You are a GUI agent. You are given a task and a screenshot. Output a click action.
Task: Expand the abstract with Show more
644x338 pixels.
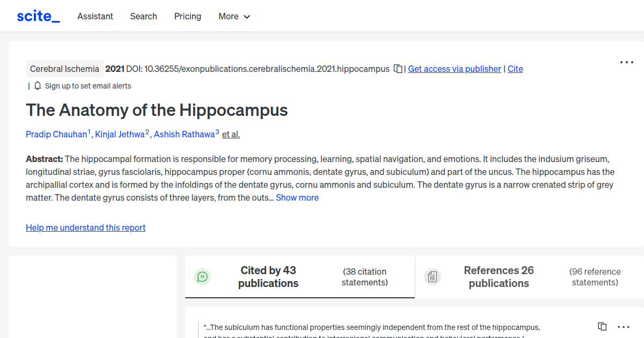(x=297, y=197)
